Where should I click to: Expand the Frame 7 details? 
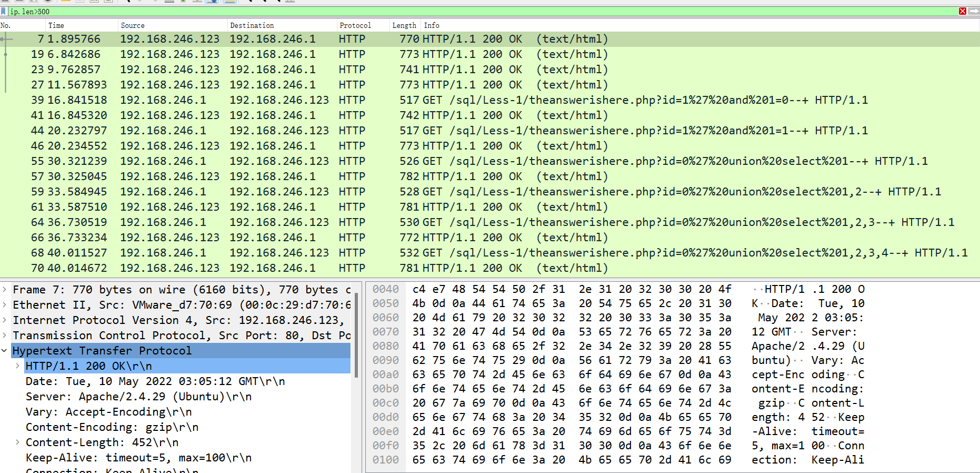(x=5, y=290)
